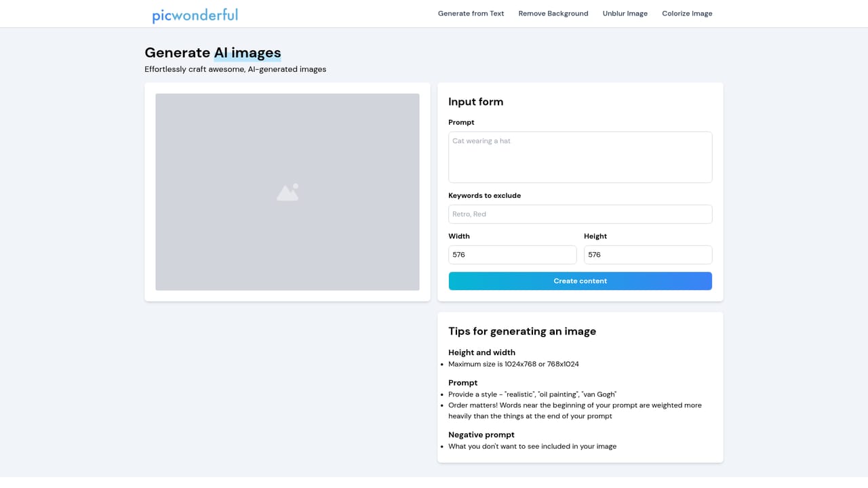868x488 pixels.
Task: Click 'Maximum size is 1024x768 or 768x1024' tip
Action: point(513,364)
